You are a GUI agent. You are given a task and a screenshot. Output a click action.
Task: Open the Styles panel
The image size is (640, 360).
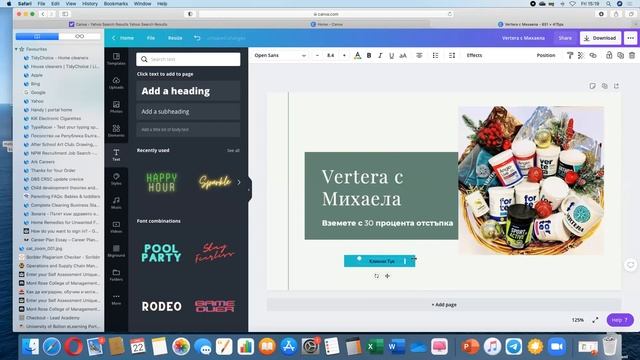(116, 179)
